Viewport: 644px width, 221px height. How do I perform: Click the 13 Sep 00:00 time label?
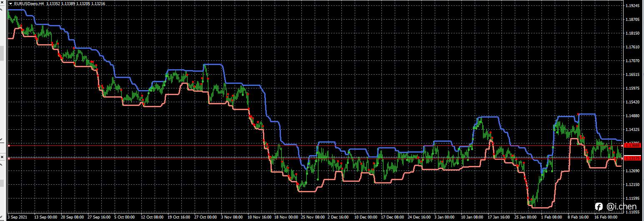click(x=45, y=217)
